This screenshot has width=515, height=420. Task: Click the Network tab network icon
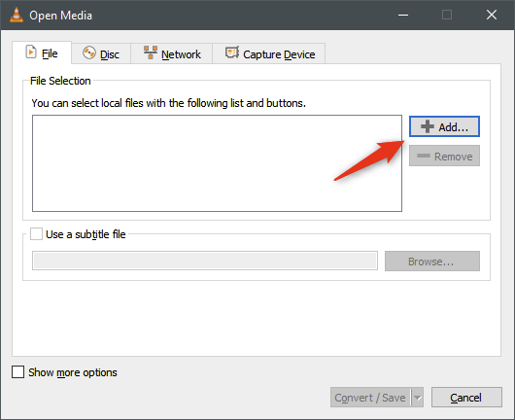(151, 52)
